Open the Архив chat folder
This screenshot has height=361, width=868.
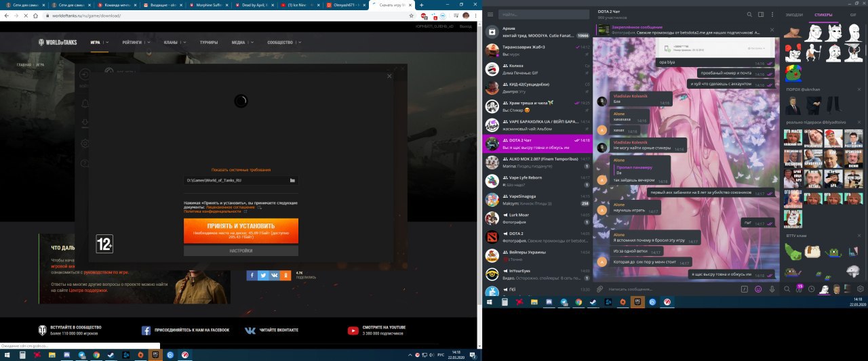(537, 31)
